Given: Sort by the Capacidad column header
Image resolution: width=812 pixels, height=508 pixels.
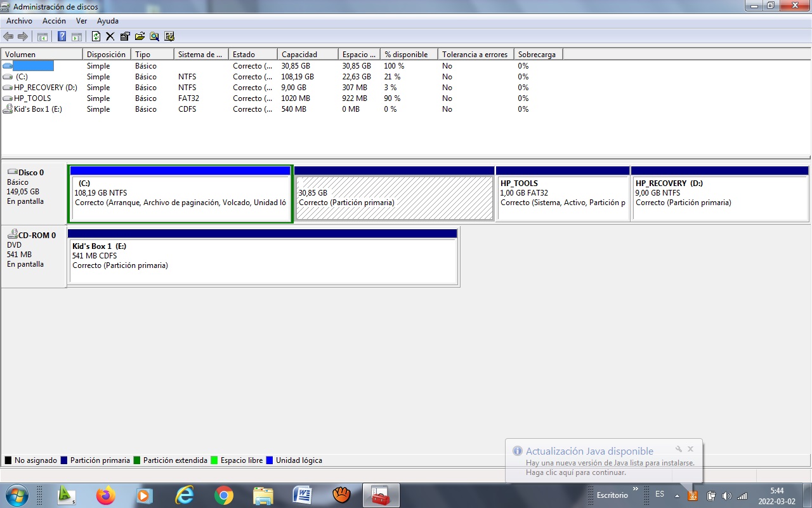Looking at the screenshot, I should click(308, 55).
